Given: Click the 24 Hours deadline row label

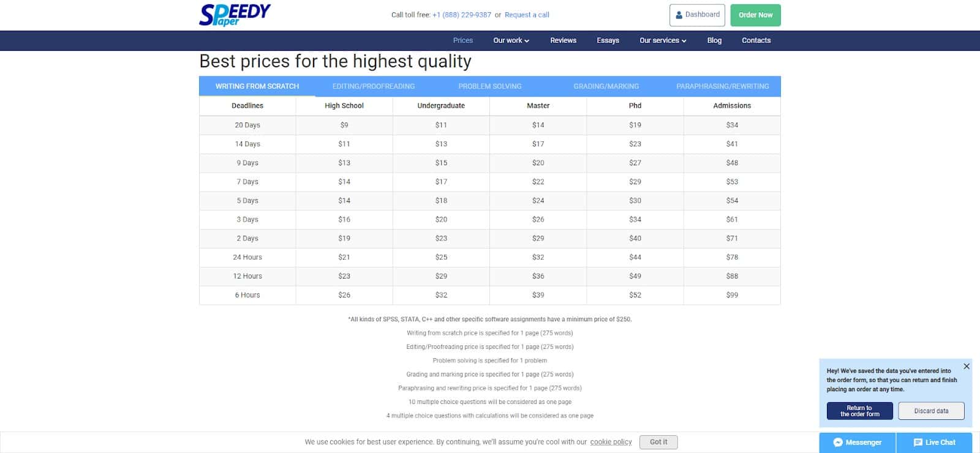Looking at the screenshot, I should click(x=247, y=257).
